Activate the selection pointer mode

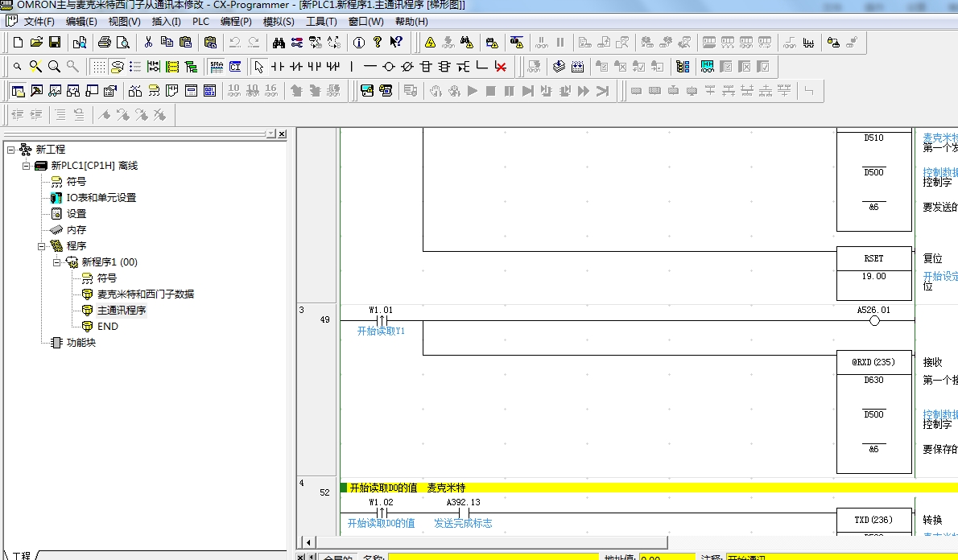pos(259,67)
